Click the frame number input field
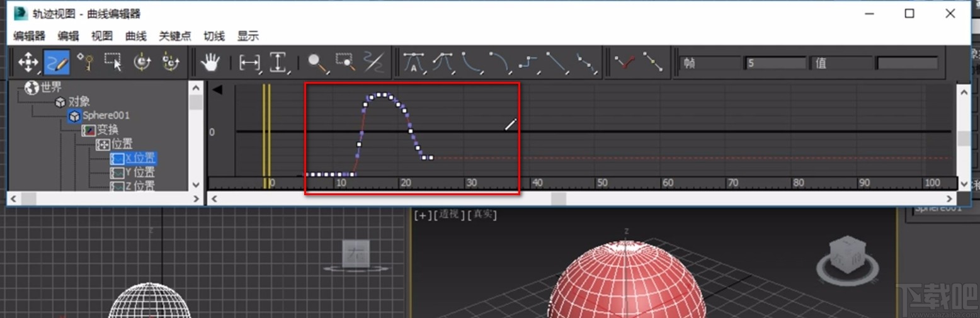980x318 pixels. point(775,63)
